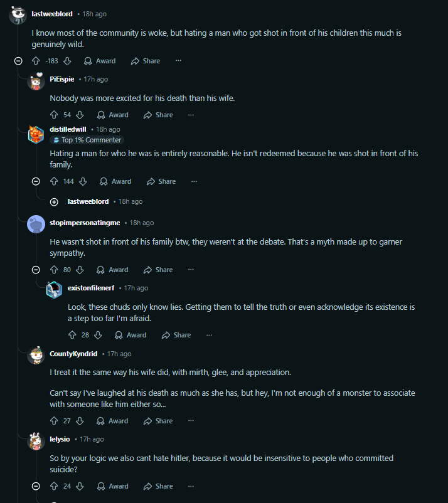Viewport: 448px width, 503px height.
Task: Upvote PiEispie's comment
Action: click(54, 115)
